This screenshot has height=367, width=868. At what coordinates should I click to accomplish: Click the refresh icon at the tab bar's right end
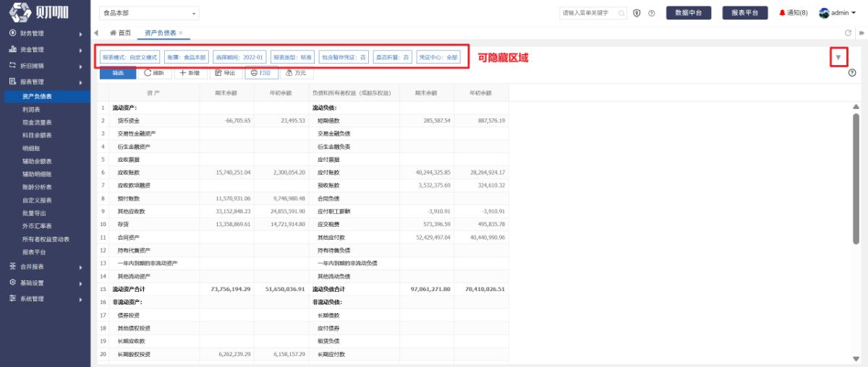tap(849, 33)
